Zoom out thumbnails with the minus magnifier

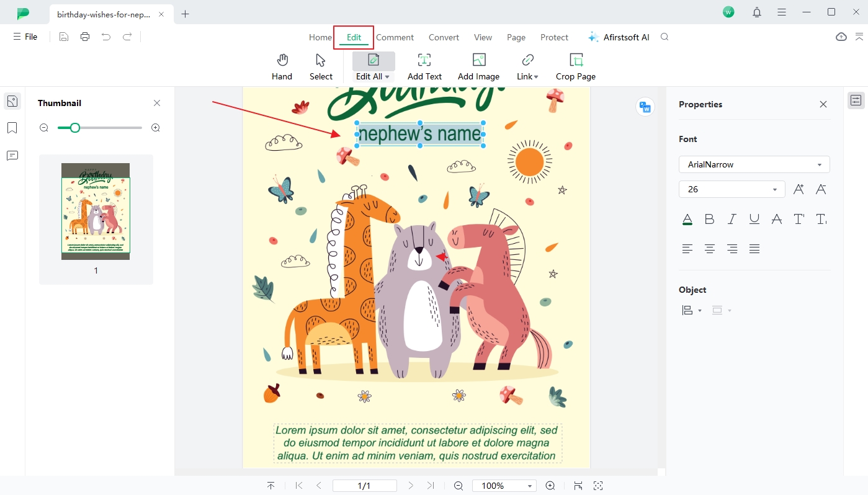(x=44, y=128)
